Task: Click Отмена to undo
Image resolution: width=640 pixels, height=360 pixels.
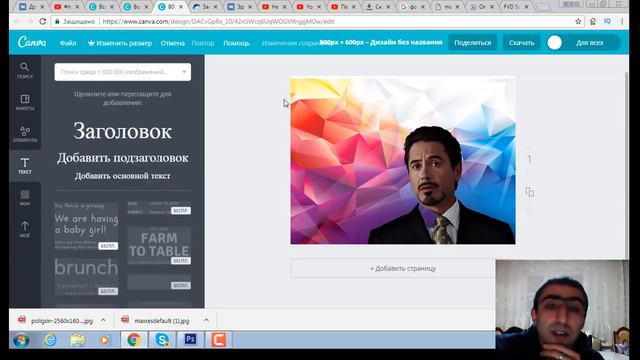Action: coord(172,43)
